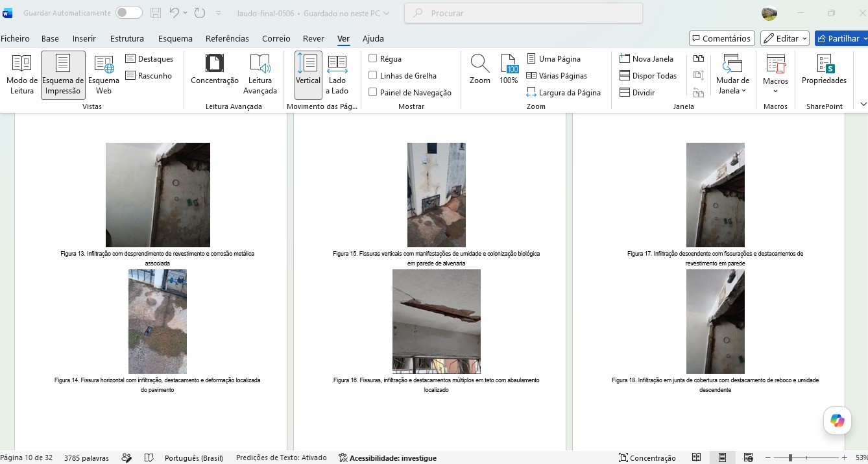
Task: Fit to Largura da Página
Action: (x=563, y=93)
